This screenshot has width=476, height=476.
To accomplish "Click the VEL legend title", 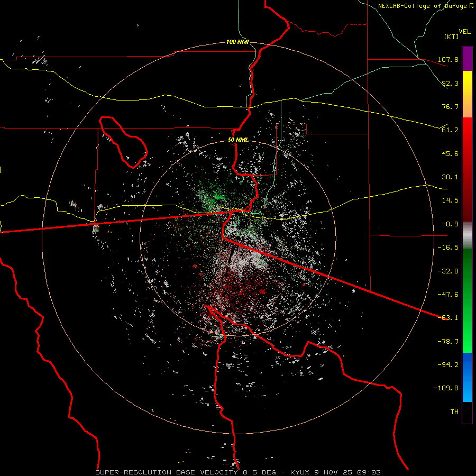I will tap(464, 32).
